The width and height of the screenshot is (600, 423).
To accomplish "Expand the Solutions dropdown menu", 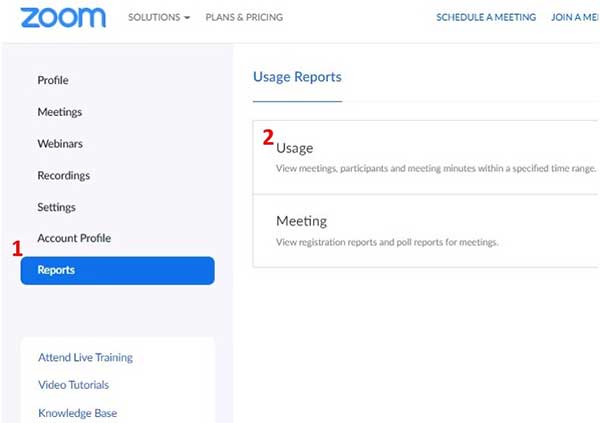I will [159, 18].
